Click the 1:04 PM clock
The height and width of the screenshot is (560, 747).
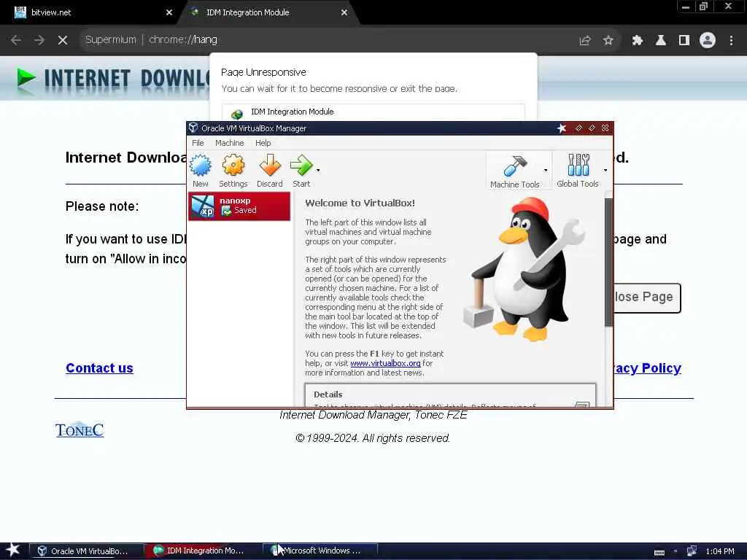720,551
